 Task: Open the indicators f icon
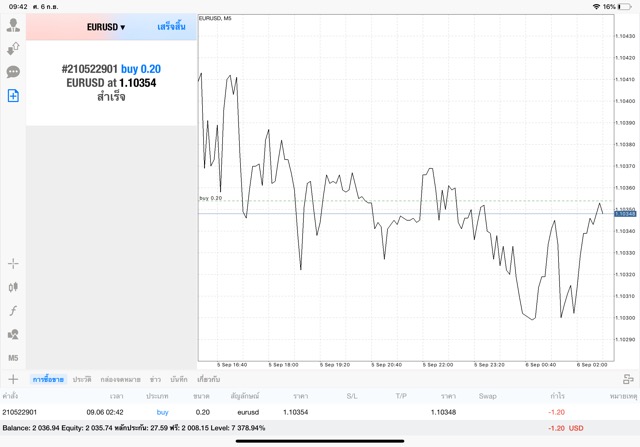[x=13, y=311]
